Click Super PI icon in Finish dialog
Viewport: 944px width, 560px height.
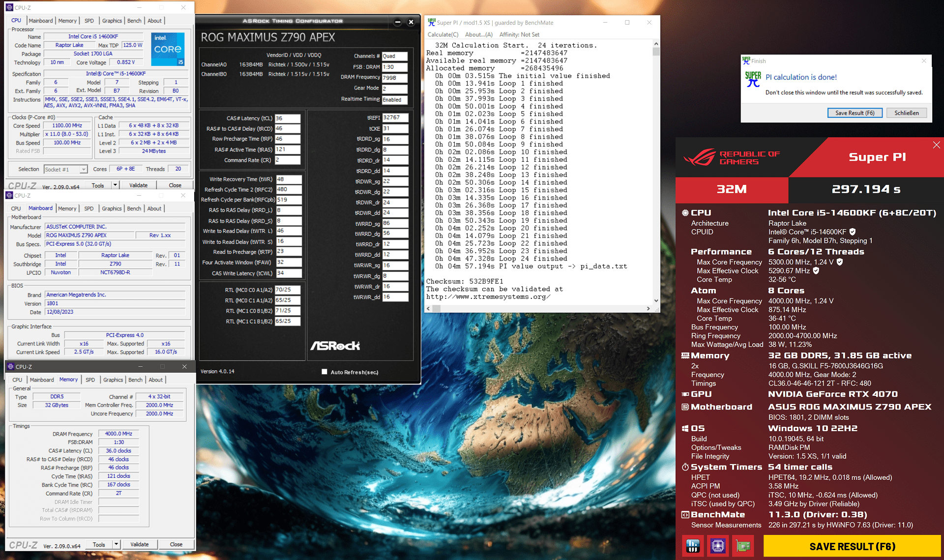753,80
